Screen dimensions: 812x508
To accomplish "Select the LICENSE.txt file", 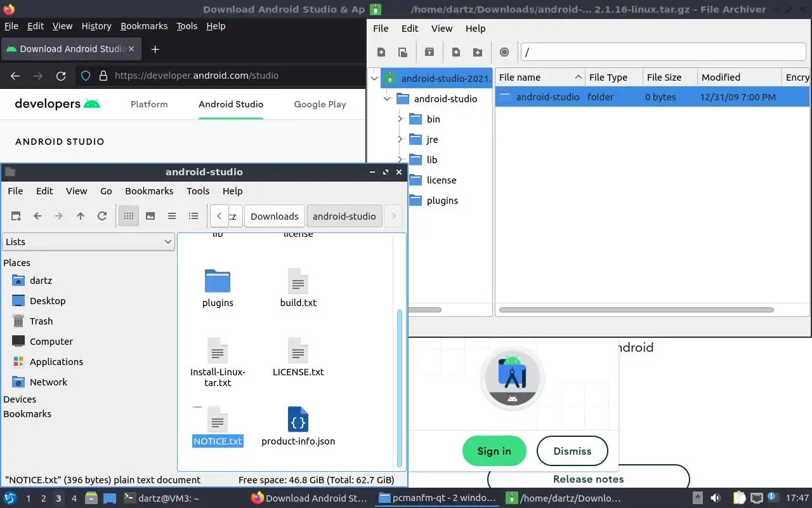I will click(298, 357).
